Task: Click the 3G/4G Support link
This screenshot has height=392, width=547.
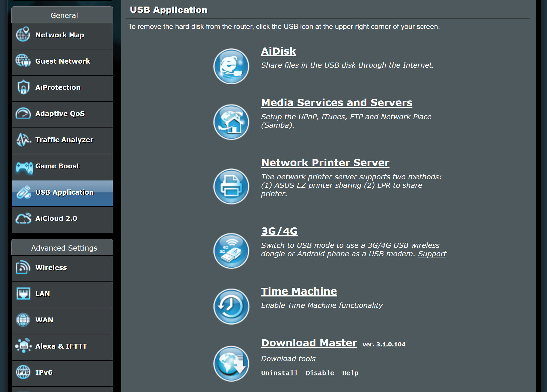Action: click(432, 254)
